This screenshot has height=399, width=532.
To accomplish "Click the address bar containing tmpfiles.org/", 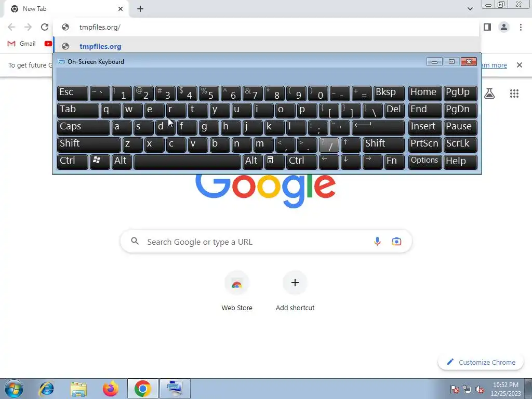I will pos(267,27).
